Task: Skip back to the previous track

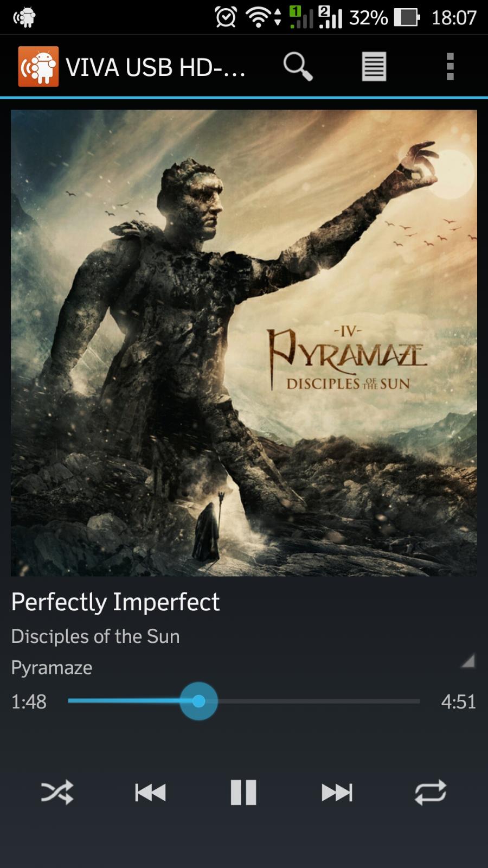Action: click(x=150, y=793)
